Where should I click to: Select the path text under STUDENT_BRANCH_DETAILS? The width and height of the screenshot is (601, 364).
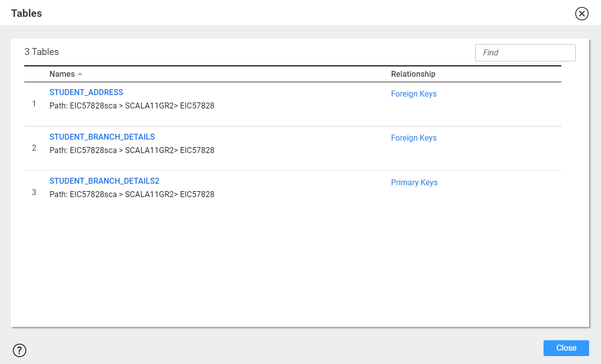[x=132, y=150]
